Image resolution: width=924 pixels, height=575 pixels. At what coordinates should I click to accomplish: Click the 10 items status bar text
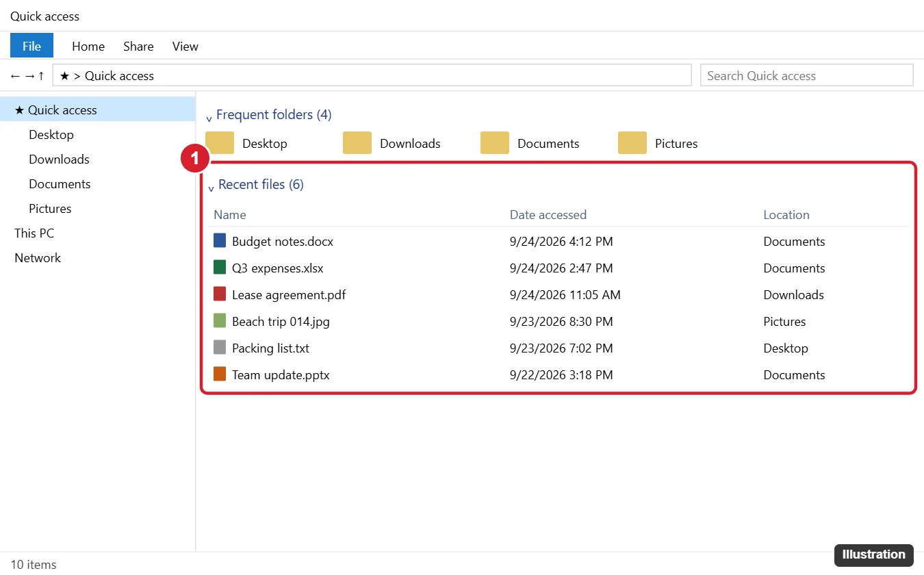(x=34, y=564)
